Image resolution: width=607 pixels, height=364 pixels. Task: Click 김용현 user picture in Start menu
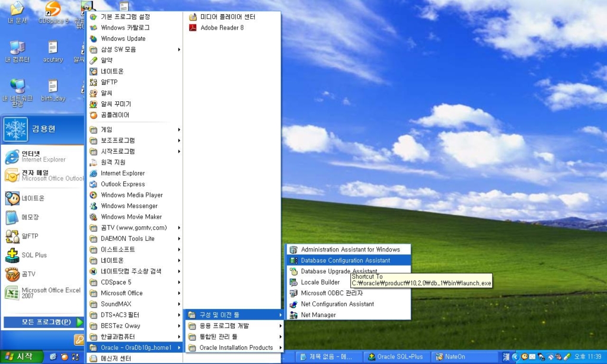click(x=16, y=129)
